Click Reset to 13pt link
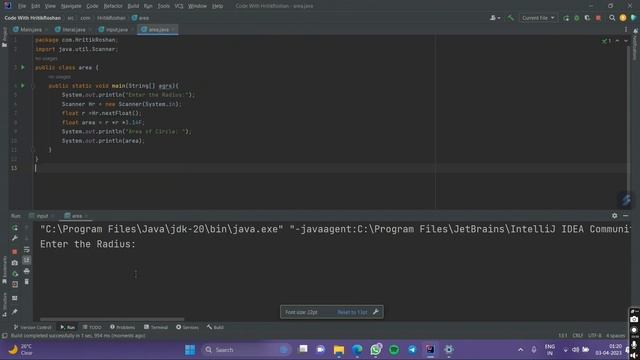640x360 pixels. click(x=352, y=312)
